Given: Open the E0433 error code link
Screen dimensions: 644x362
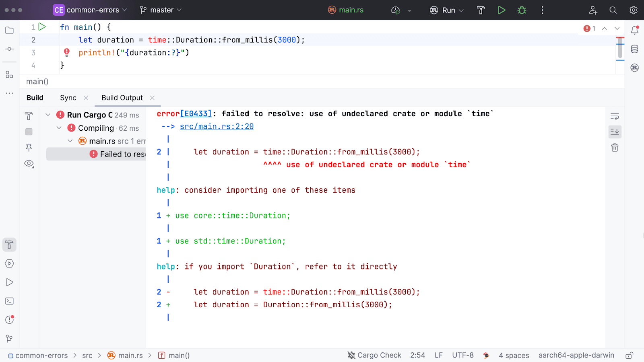Looking at the screenshot, I should point(196,113).
